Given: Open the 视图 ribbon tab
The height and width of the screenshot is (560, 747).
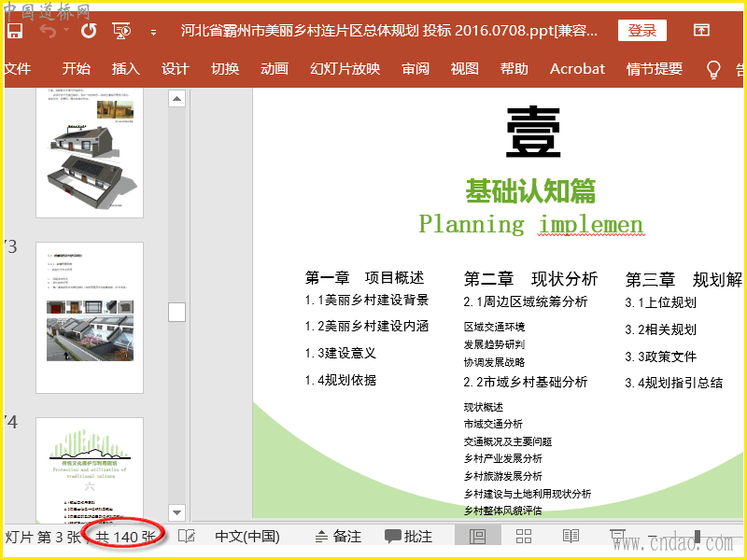Looking at the screenshot, I should pyautogui.click(x=464, y=69).
